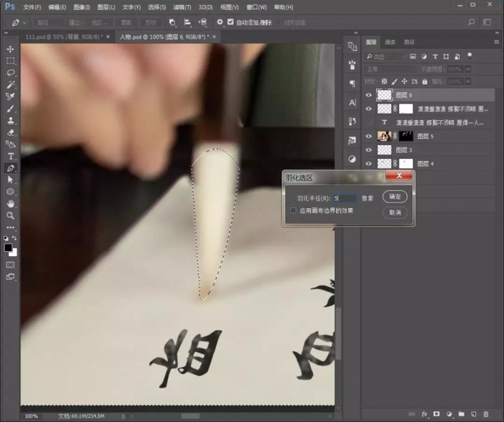
Task: Click feather radius input field
Action: coord(345,198)
